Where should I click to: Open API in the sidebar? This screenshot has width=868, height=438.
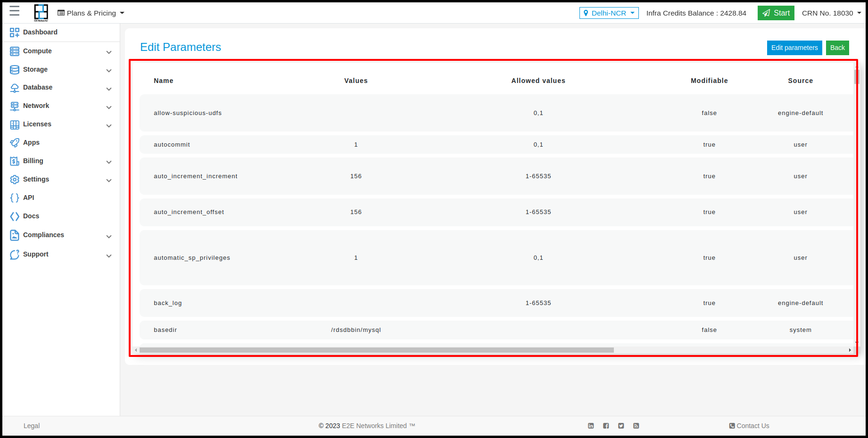point(29,198)
